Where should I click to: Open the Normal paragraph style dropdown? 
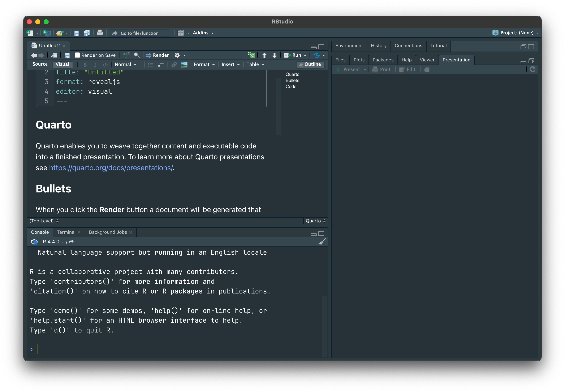point(126,65)
